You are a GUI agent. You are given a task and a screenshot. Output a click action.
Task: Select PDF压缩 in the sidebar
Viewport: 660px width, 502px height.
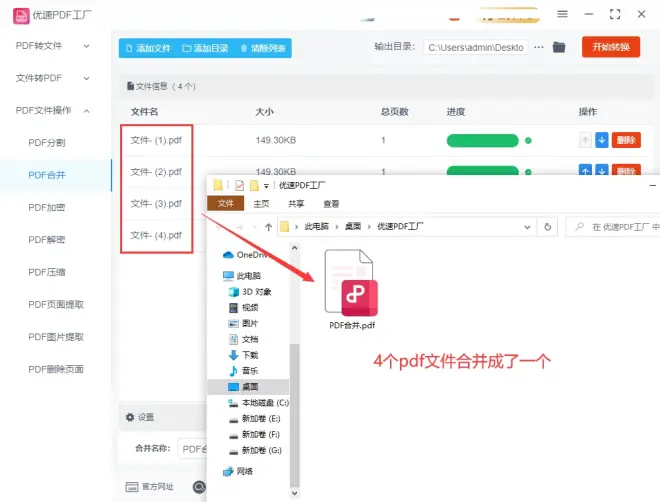click(47, 272)
